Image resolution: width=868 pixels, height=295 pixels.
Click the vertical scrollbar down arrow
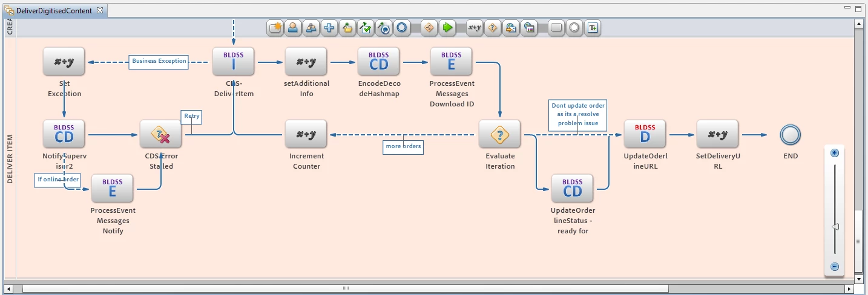point(858,279)
